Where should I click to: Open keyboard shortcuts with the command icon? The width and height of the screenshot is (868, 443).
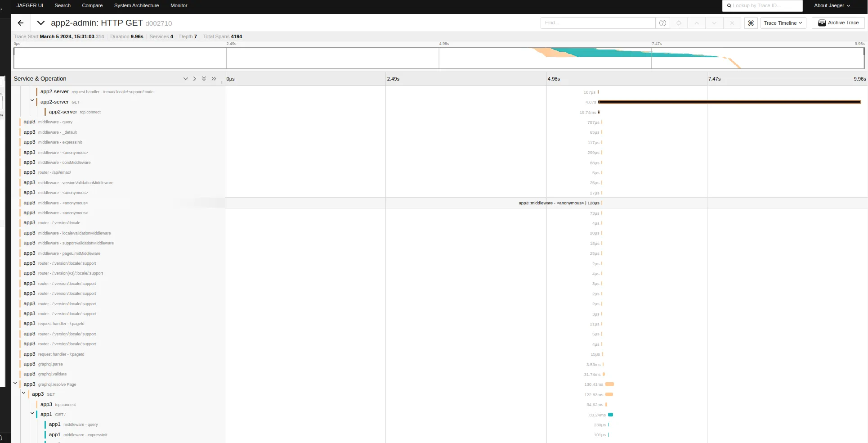(x=751, y=23)
